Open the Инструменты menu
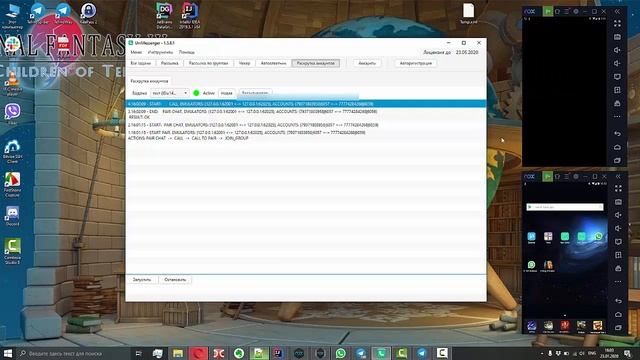 pyautogui.click(x=160, y=52)
